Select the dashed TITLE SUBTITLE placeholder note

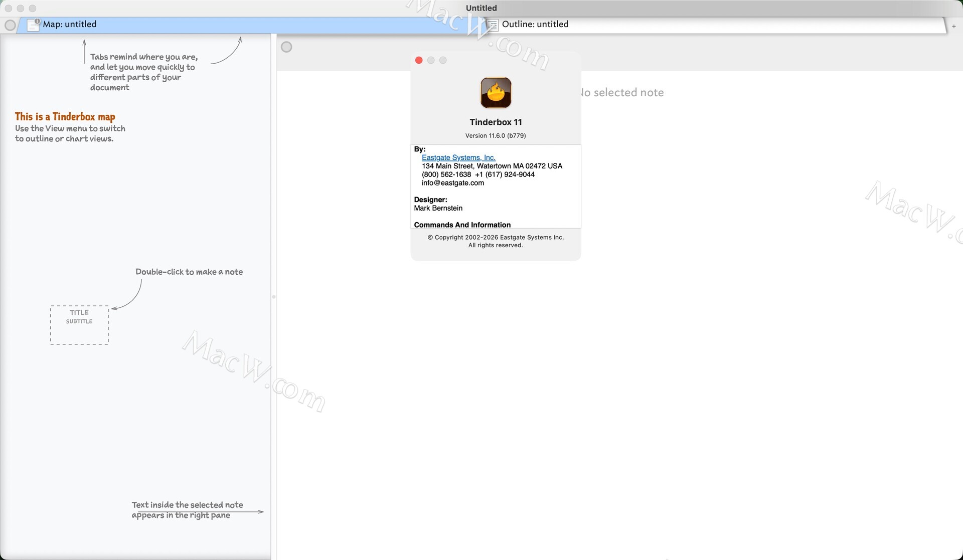coord(79,325)
